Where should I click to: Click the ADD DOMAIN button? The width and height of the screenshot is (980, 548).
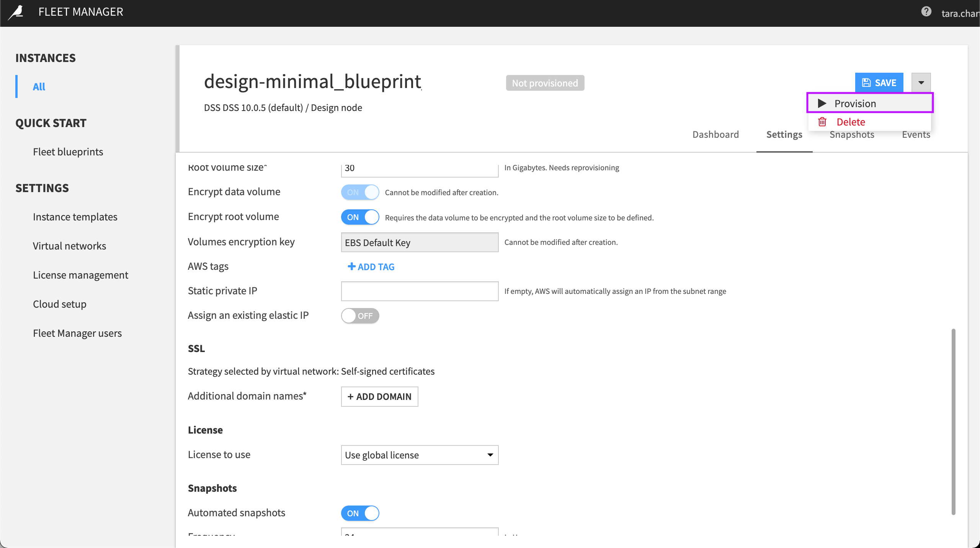point(379,397)
